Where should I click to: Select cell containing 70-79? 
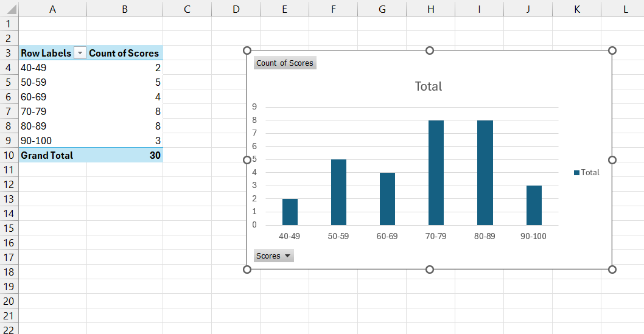(x=52, y=111)
